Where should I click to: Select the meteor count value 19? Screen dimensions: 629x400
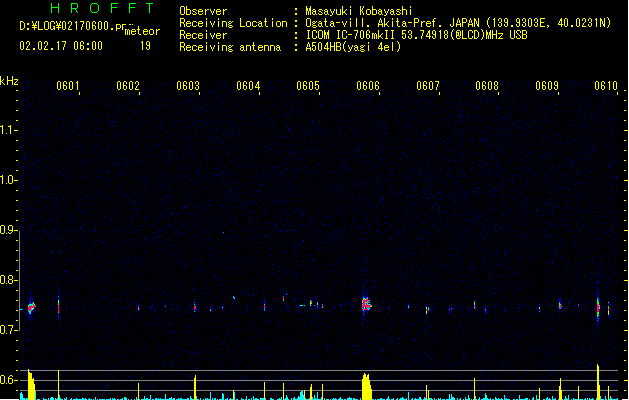click(x=145, y=46)
